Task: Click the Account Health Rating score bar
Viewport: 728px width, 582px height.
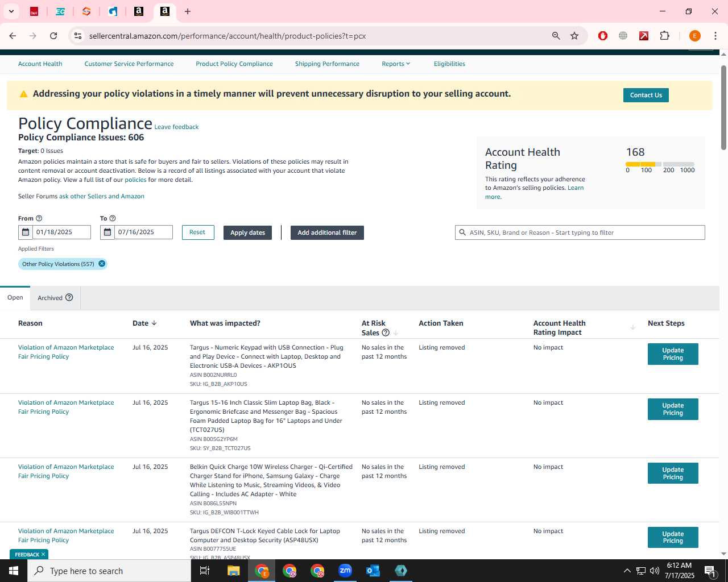Action: (x=660, y=164)
